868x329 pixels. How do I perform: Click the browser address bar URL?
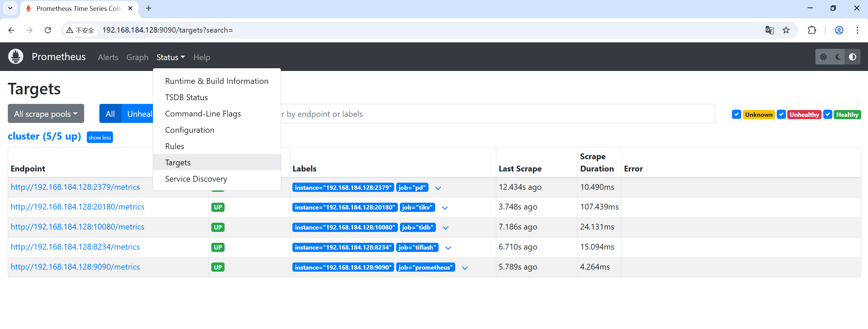(x=168, y=30)
